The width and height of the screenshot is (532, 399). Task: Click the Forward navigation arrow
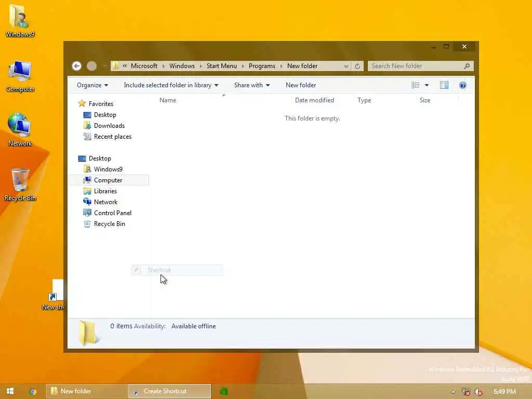click(x=91, y=66)
